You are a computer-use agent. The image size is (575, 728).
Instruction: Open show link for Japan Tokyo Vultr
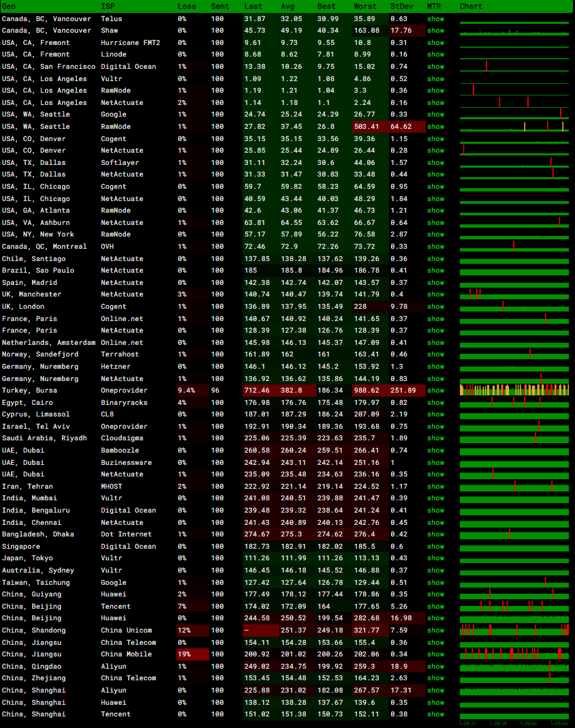coord(435,558)
